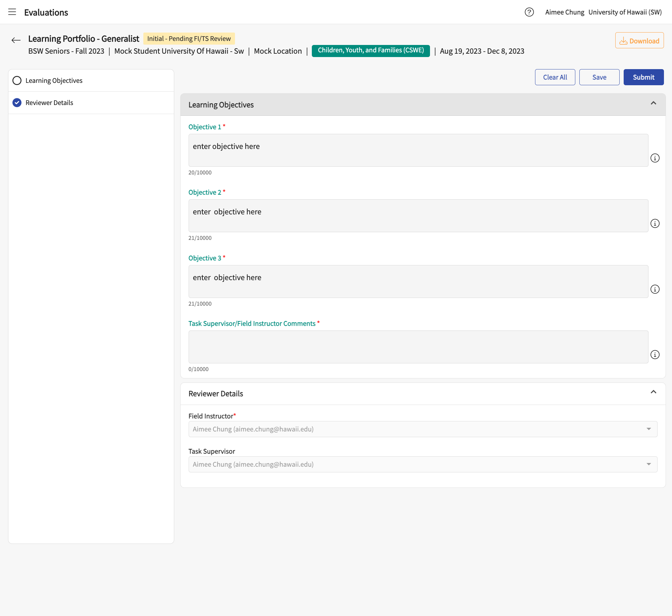The width and height of the screenshot is (672, 616).
Task: Click the Initial - Pending FI/TS Review badge
Action: point(189,39)
